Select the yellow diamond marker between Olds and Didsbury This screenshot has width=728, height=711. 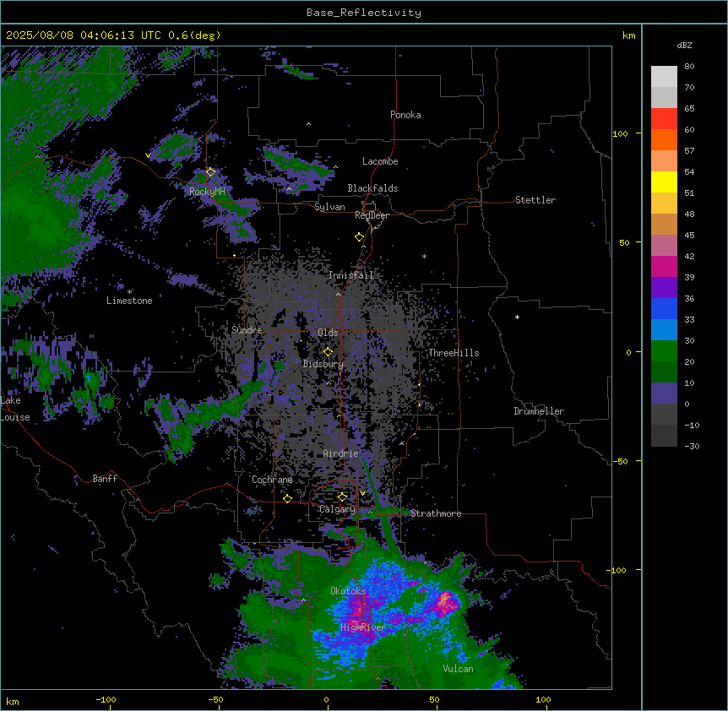click(328, 352)
